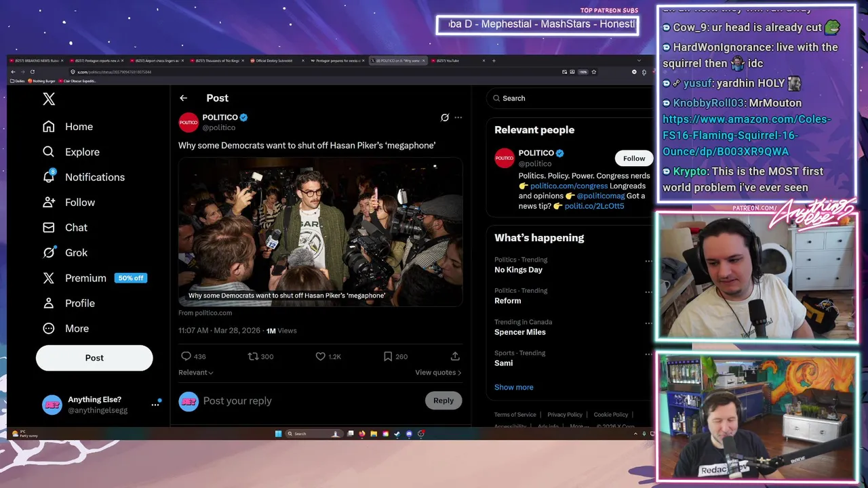Click the grey Reply button

point(443,401)
